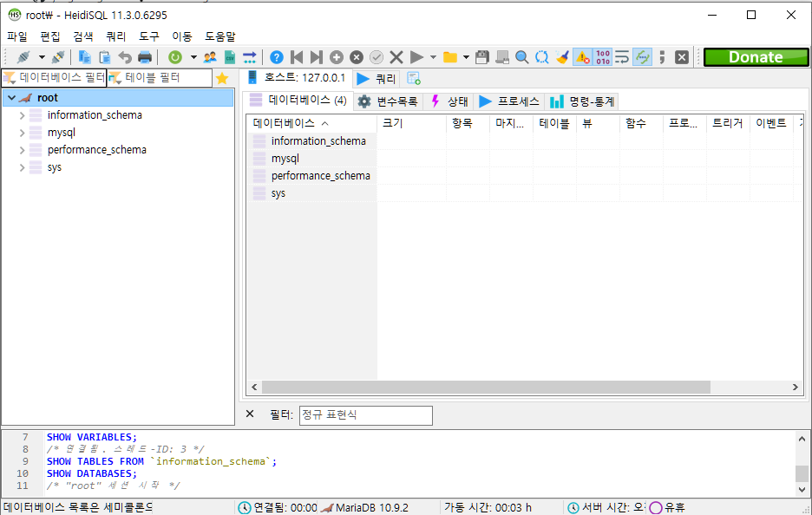Click the horizontal scrollbar in database grid
The image size is (812, 515).
pyautogui.click(x=486, y=388)
